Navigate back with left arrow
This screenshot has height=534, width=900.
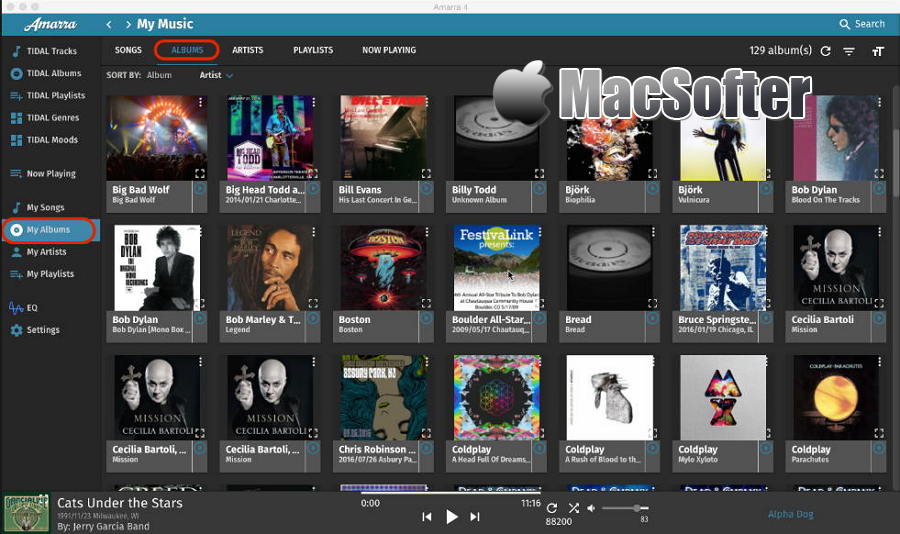pos(108,24)
